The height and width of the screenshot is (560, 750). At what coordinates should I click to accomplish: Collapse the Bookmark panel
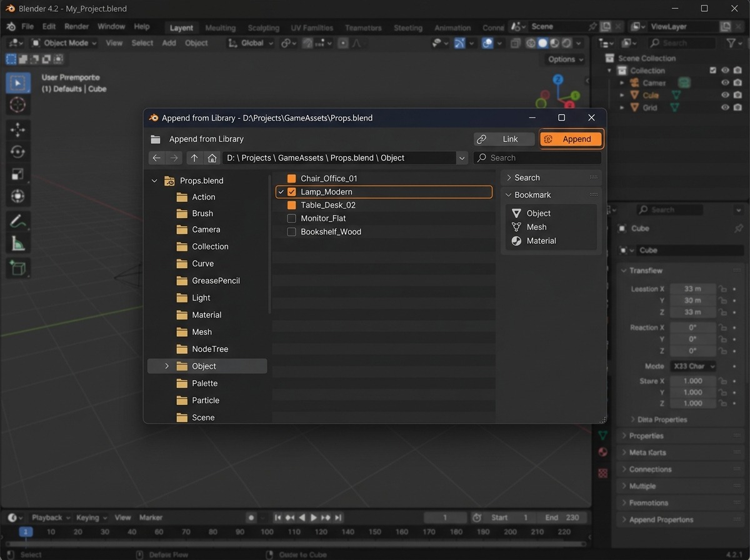pos(509,195)
